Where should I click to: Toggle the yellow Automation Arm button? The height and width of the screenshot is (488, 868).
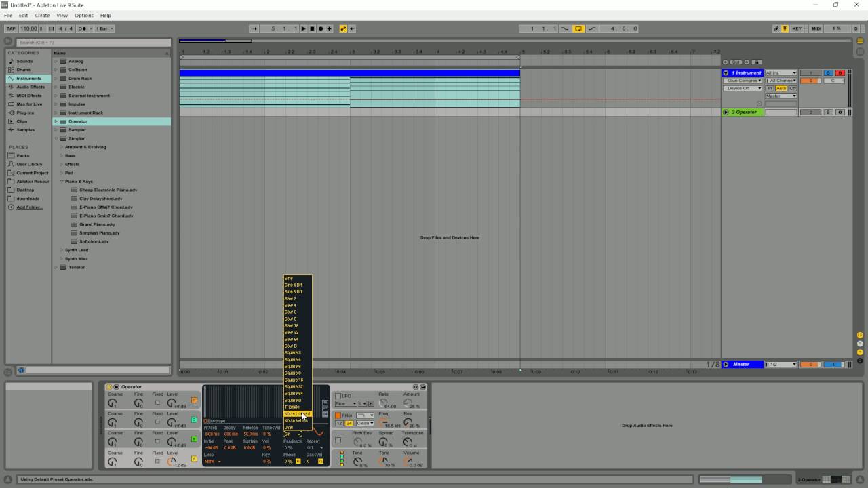click(x=343, y=28)
